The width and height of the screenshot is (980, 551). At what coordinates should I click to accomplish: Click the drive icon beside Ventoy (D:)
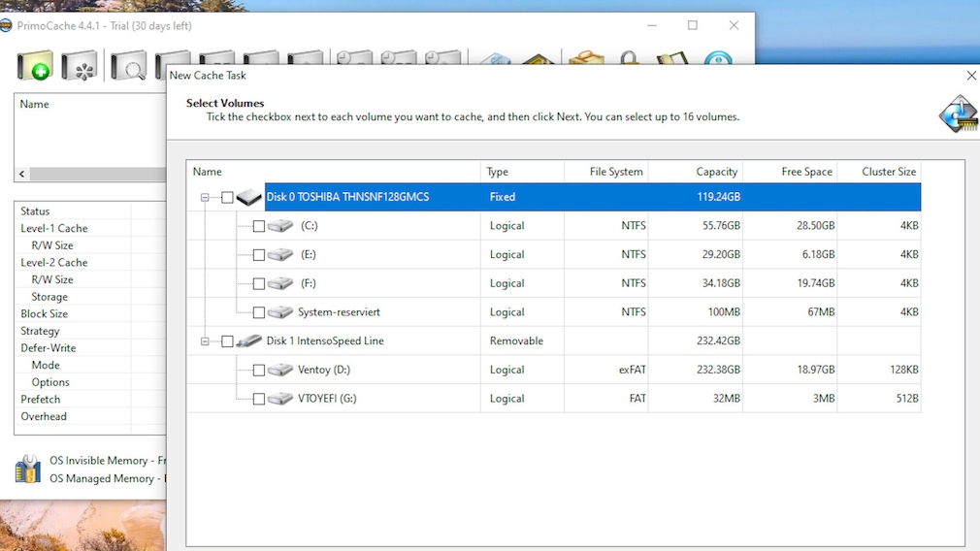click(280, 370)
